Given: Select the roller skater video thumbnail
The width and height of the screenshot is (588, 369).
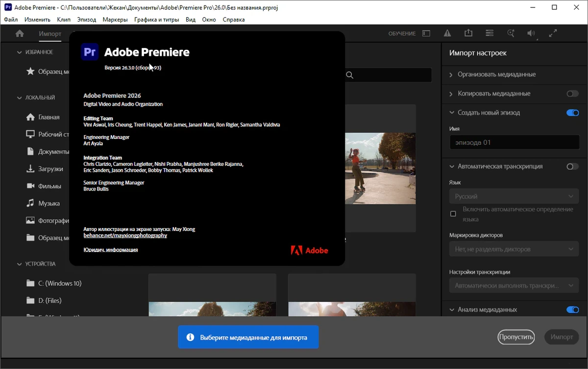Looking at the screenshot, I should tap(380, 168).
